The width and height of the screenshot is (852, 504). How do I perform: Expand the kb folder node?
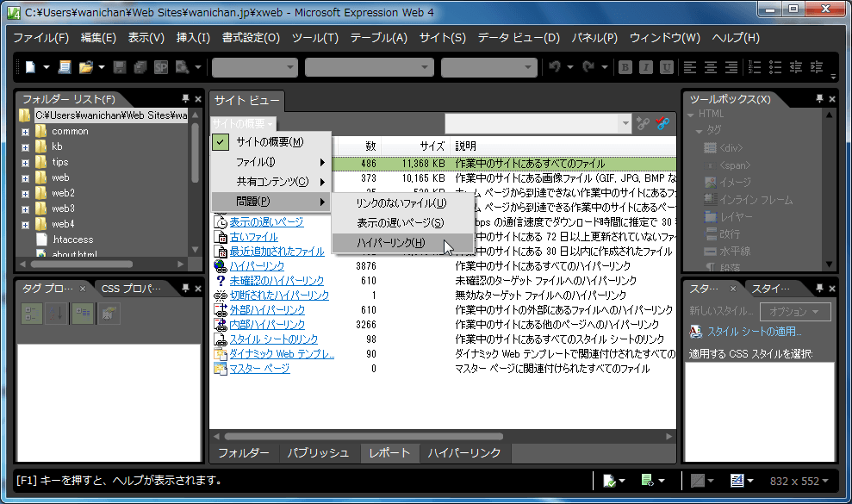pos(25,147)
